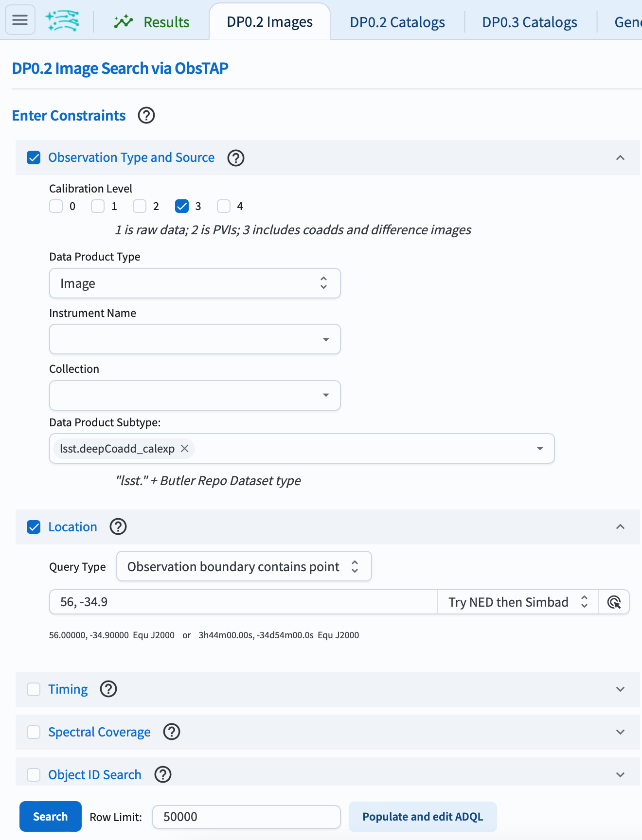The image size is (642, 840).
Task: Click the target selection icon beside coordinates
Action: tap(614, 602)
